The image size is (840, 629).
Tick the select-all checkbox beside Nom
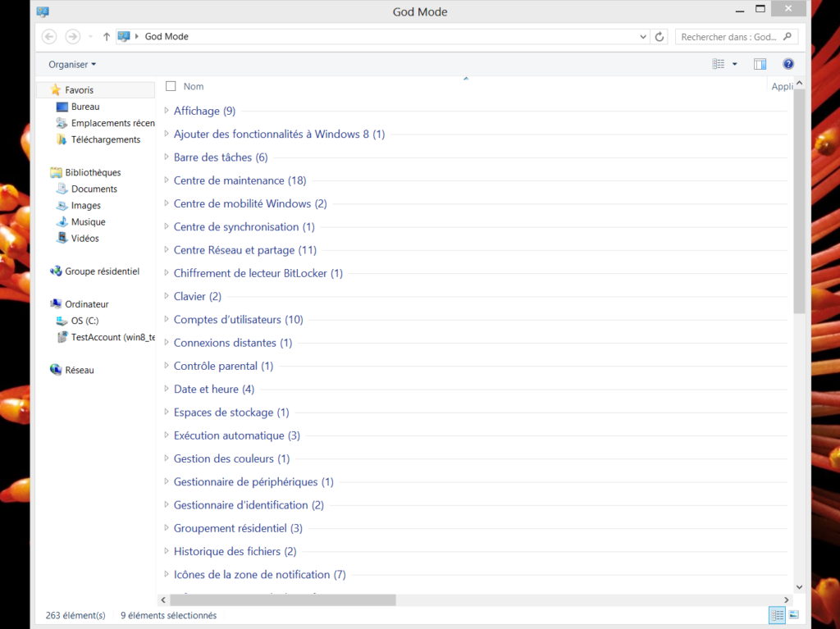coord(171,86)
